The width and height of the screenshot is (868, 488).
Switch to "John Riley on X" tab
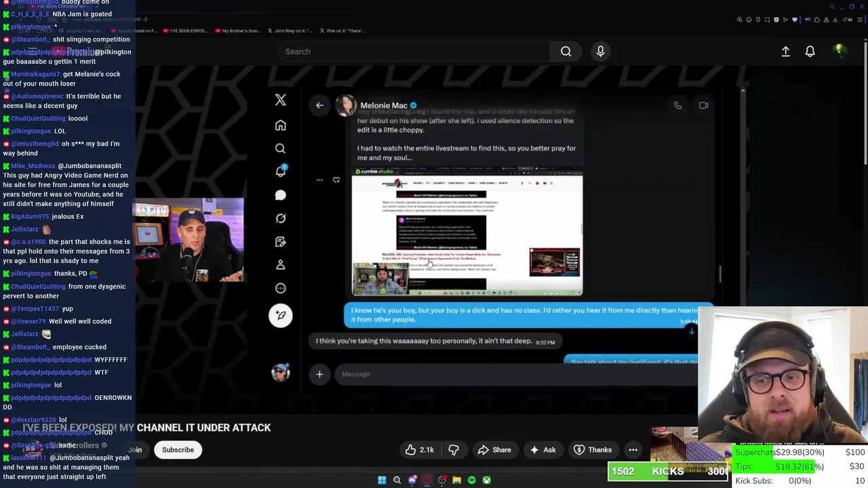click(290, 30)
